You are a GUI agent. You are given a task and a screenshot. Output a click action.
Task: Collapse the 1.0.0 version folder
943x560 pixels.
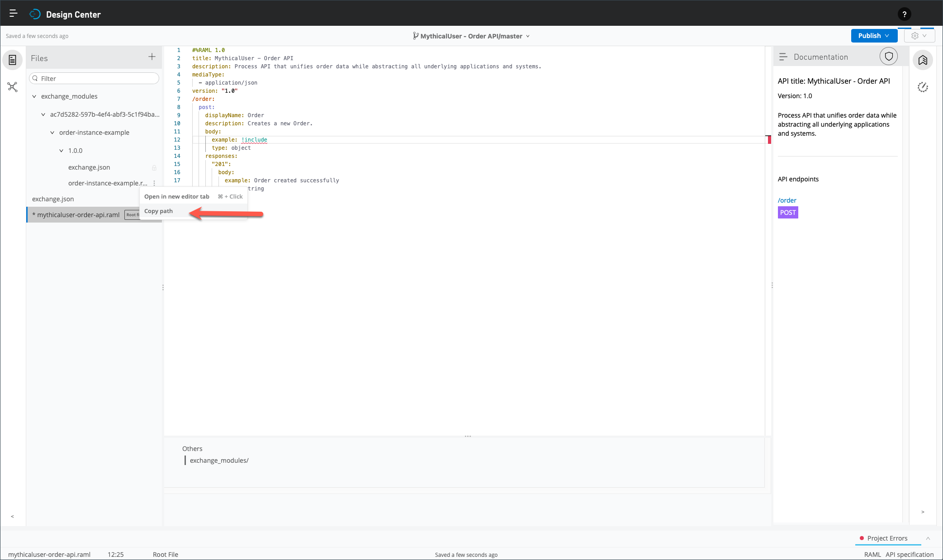[x=61, y=151]
